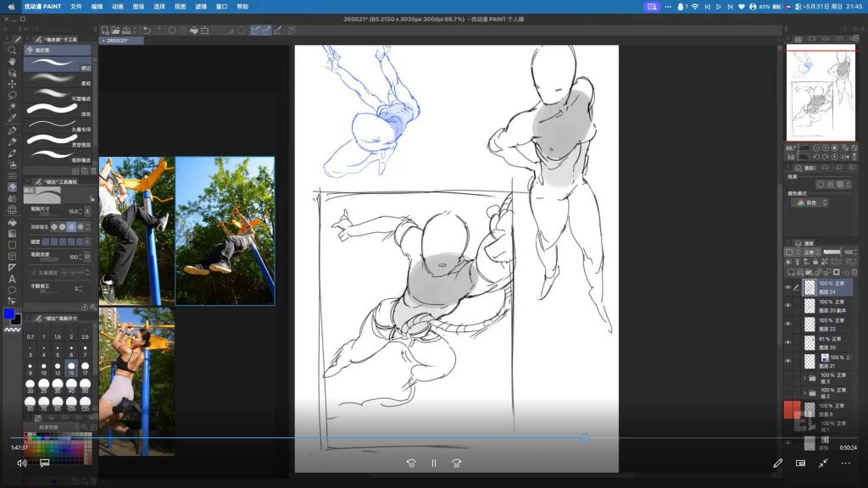Click the navigator canvas thumbnail
This screenshot has height=488, width=868.
[x=821, y=93]
